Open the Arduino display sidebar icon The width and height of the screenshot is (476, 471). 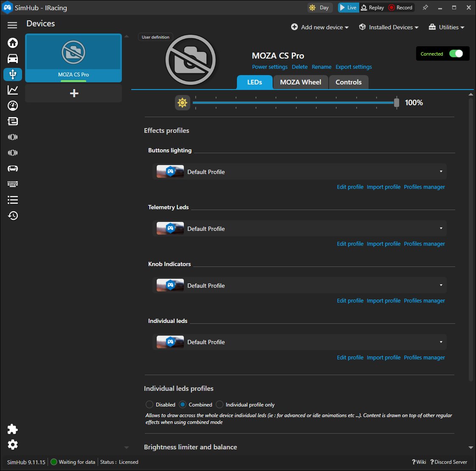coord(12,121)
